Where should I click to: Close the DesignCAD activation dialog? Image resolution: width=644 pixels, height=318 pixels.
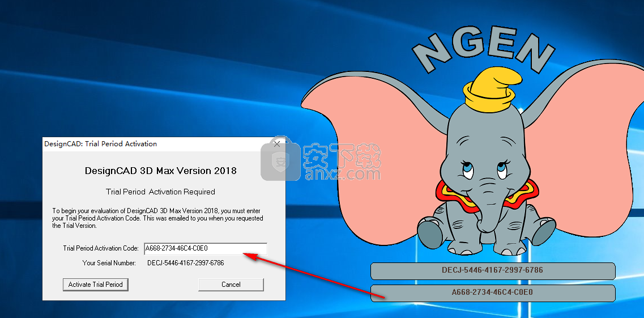tap(277, 144)
